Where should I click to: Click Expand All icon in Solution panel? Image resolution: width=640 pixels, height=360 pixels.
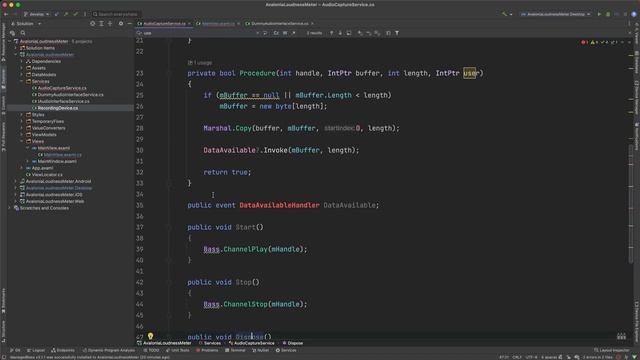(x=101, y=24)
